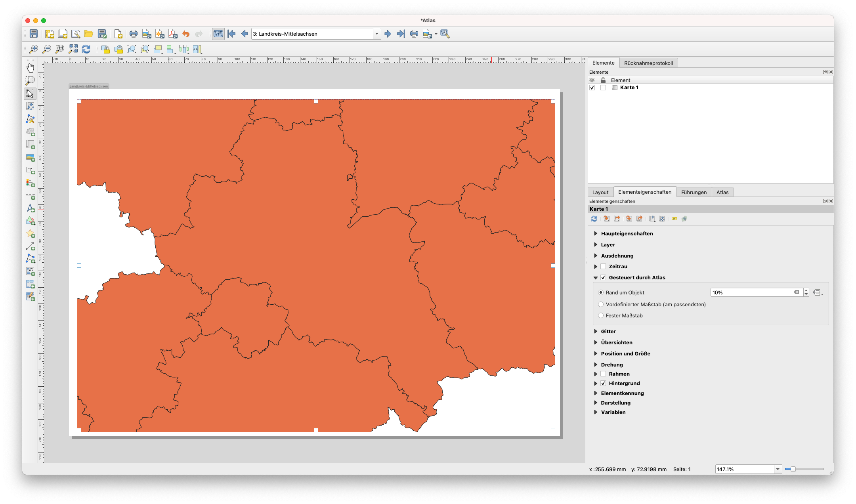The height and width of the screenshot is (504, 856).
Task: Open the Layout tab
Action: tap(600, 192)
